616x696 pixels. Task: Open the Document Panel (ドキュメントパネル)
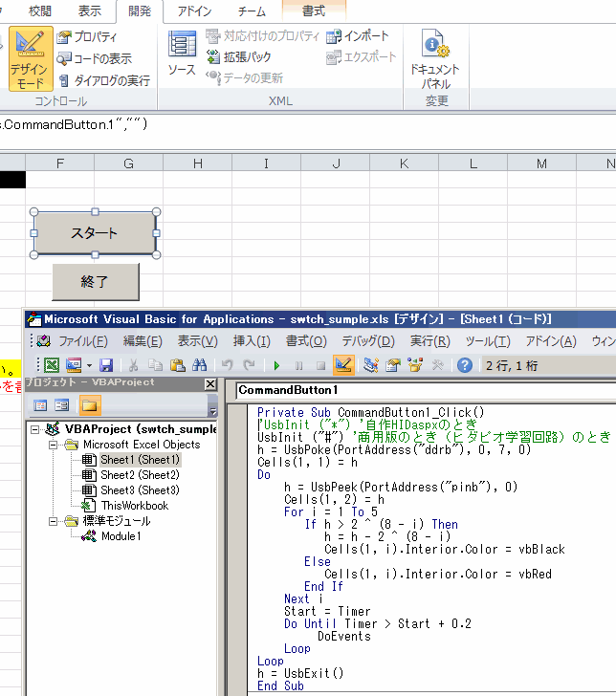435,59
